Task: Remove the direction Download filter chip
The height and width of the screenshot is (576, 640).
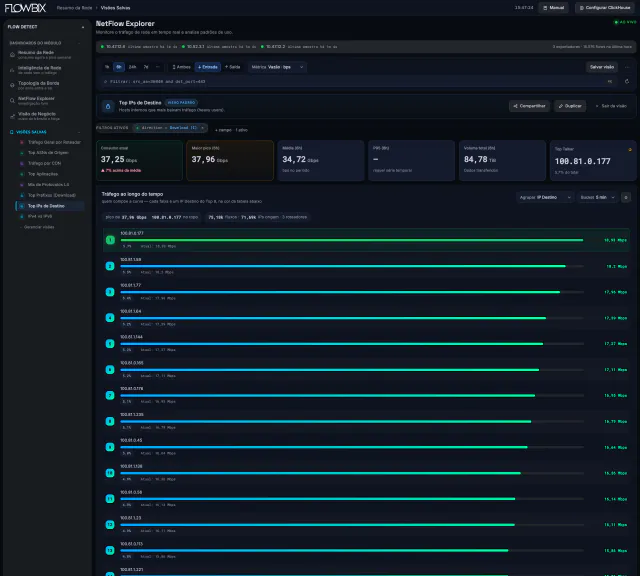Action: click(202, 128)
